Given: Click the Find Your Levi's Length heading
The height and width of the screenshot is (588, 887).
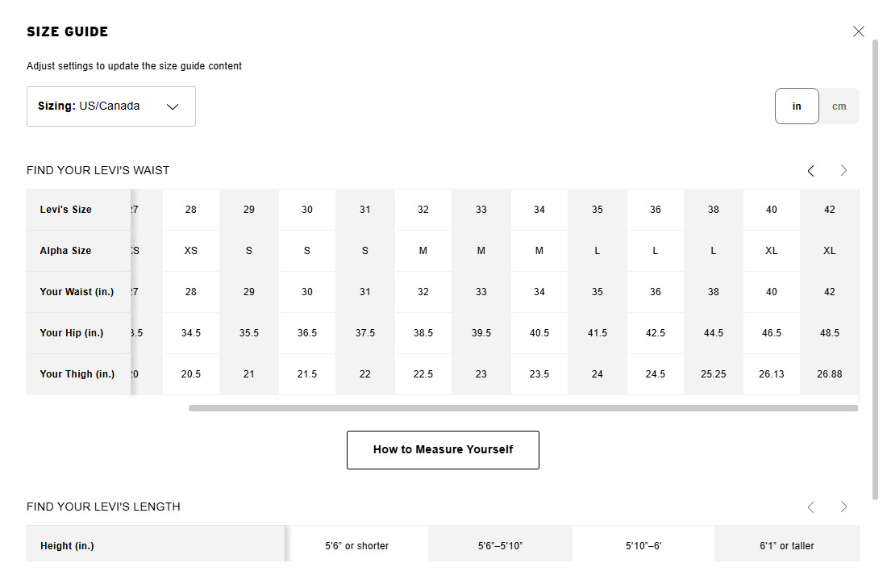Looking at the screenshot, I should [103, 507].
